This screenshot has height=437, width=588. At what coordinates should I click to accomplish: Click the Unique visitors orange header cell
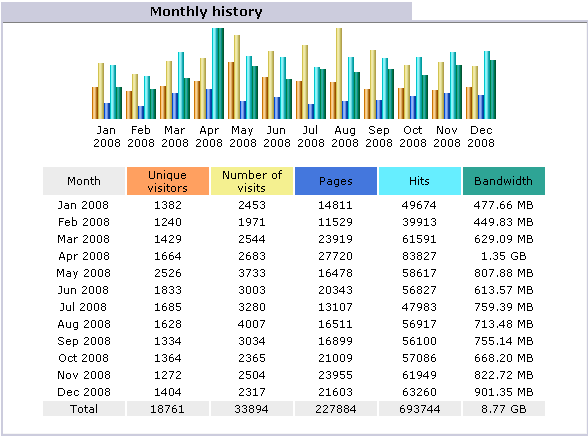click(168, 181)
